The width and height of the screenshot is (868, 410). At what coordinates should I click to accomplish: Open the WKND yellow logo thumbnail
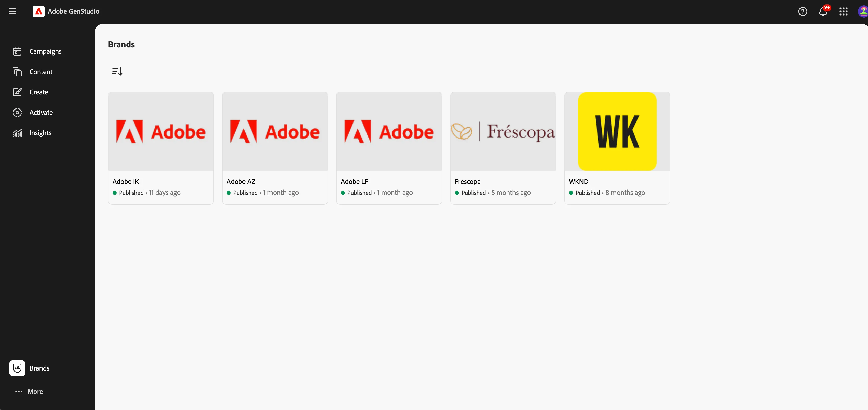point(617,131)
